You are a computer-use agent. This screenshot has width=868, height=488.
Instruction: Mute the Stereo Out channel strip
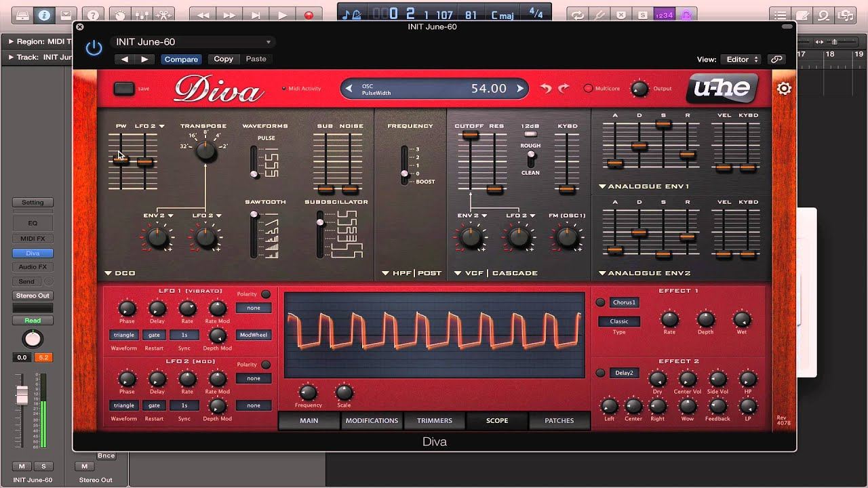coord(85,466)
